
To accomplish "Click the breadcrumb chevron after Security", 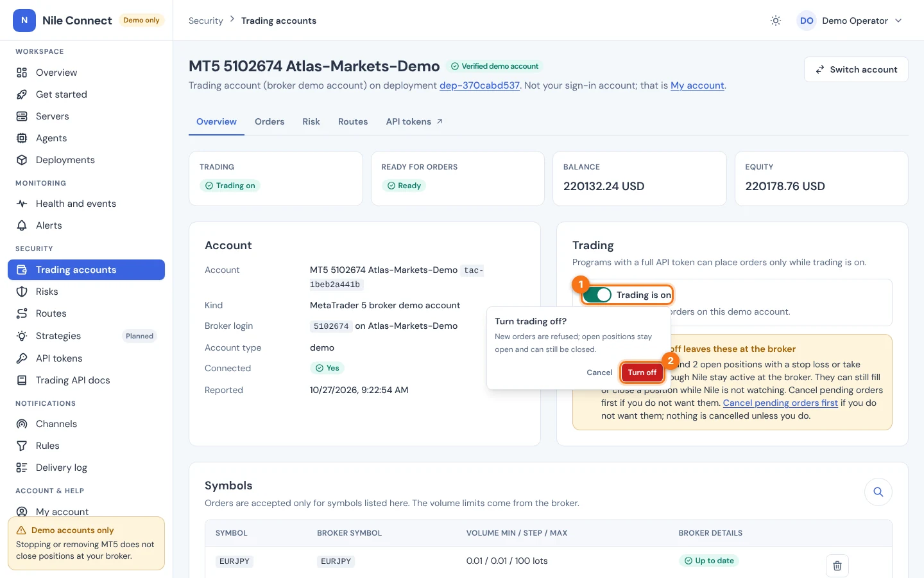I will 232,20.
